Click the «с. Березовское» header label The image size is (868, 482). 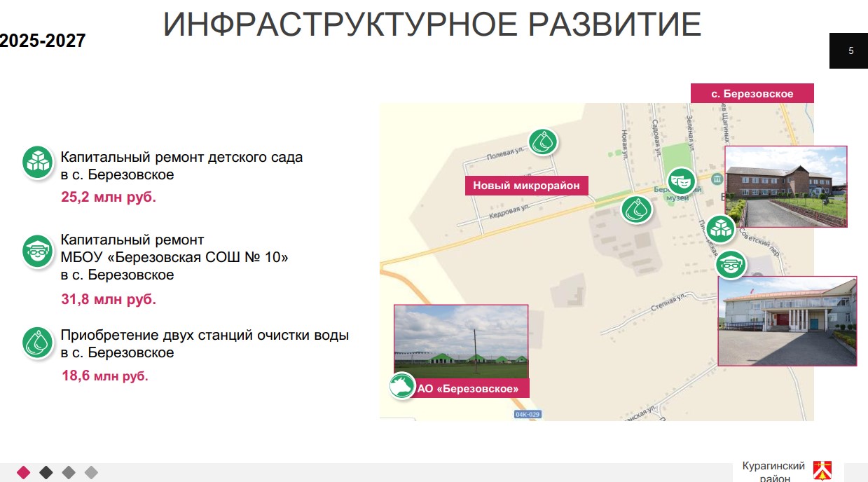click(x=752, y=94)
